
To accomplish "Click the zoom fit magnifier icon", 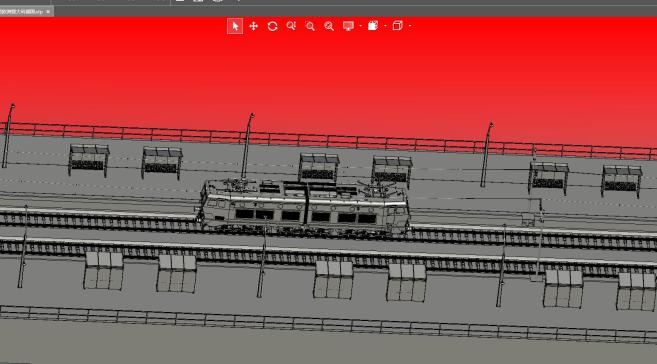I will coord(329,26).
